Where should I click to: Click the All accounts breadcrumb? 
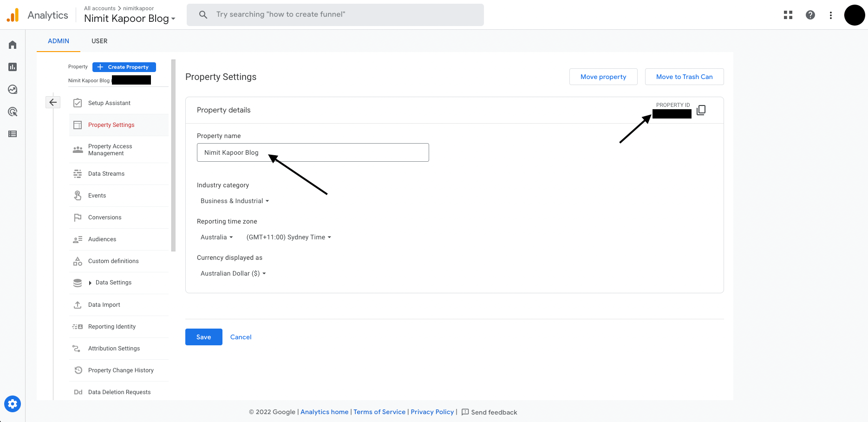coord(99,8)
